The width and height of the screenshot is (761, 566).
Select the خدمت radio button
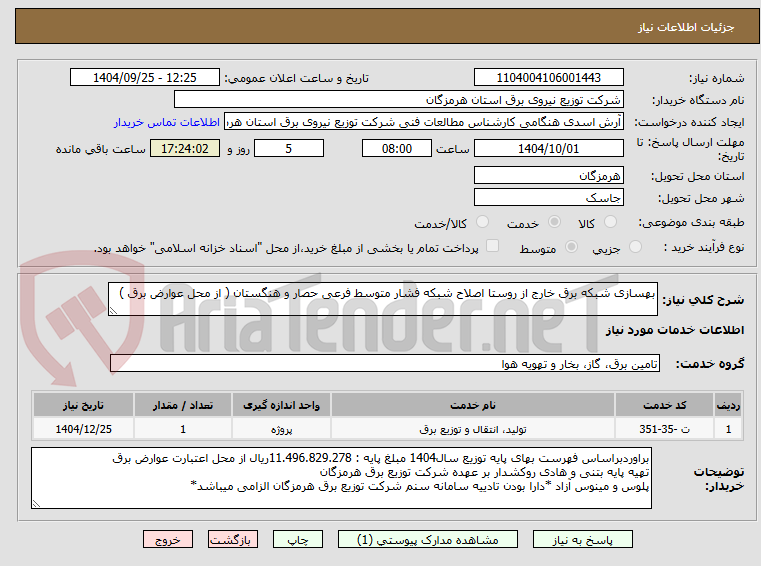pyautogui.click(x=554, y=222)
